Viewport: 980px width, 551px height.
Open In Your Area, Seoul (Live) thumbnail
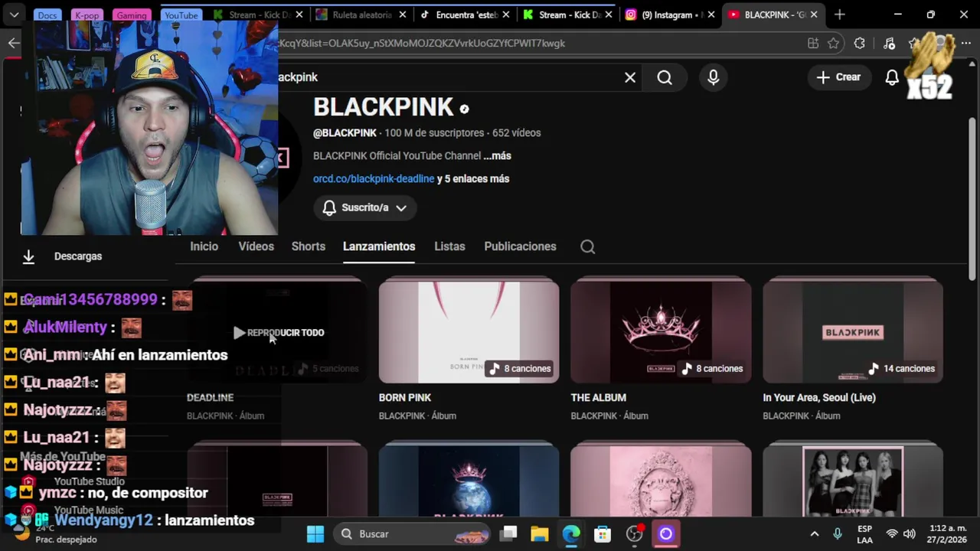853,331
